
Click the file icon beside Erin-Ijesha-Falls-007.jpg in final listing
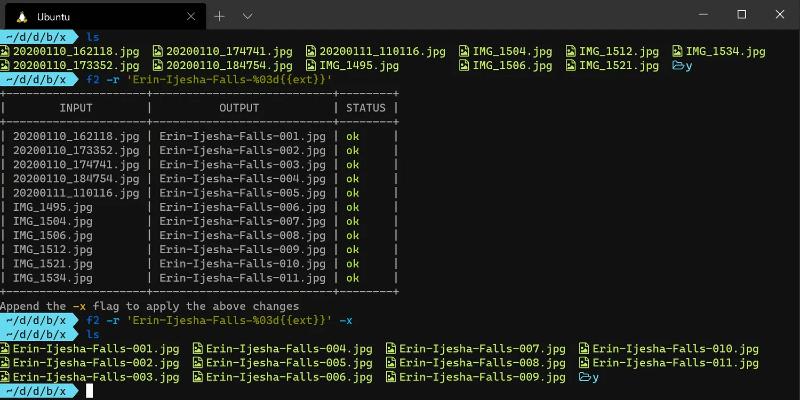click(x=391, y=349)
